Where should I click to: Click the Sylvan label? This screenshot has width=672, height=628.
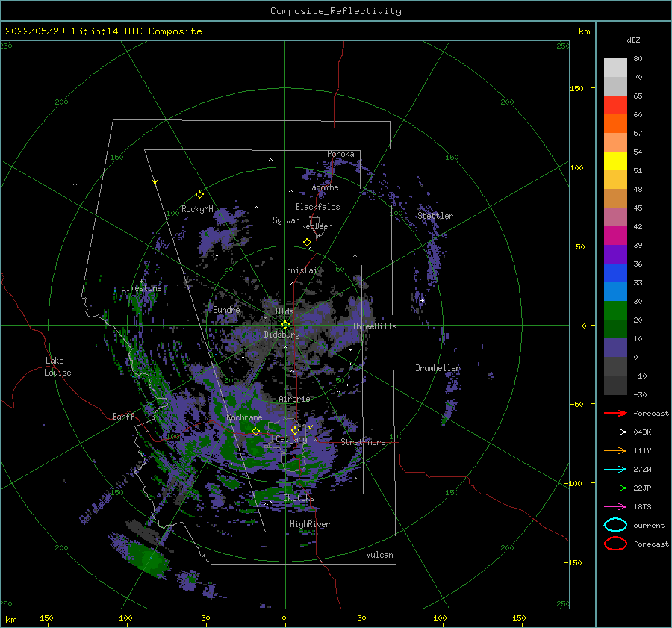pos(286,220)
